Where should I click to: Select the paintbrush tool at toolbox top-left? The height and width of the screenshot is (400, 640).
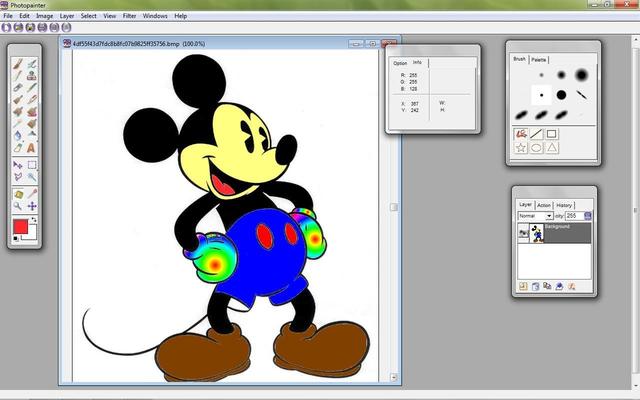pyautogui.click(x=18, y=64)
